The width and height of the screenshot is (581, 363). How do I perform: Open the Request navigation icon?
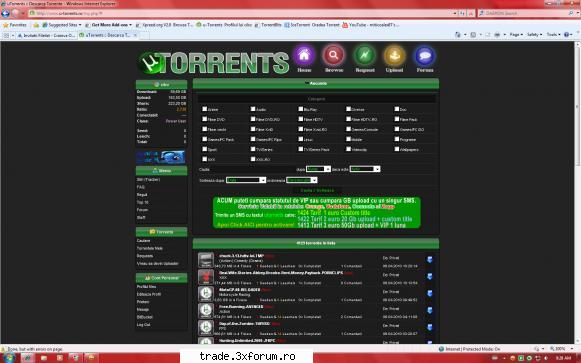[x=365, y=56]
